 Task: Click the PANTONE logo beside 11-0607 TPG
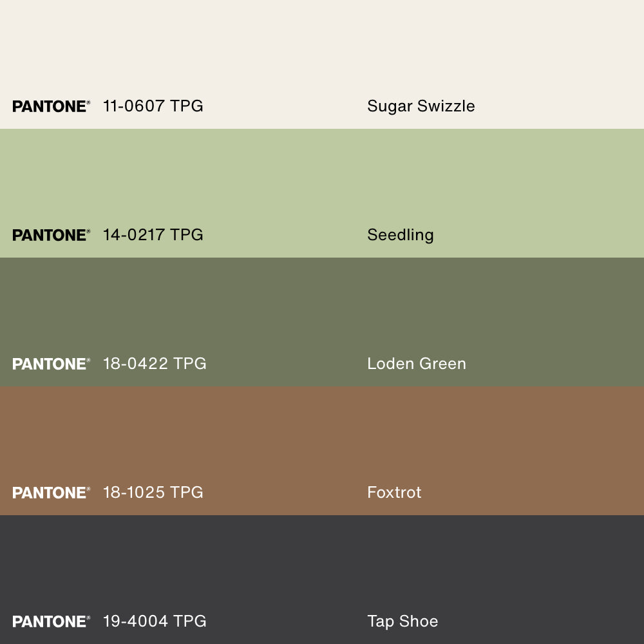click(x=52, y=106)
